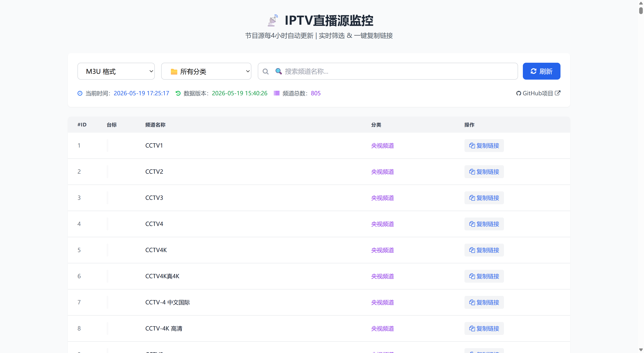Click the copy icon in the CCTV4 row
This screenshot has height=353, width=644.
pos(472,224)
